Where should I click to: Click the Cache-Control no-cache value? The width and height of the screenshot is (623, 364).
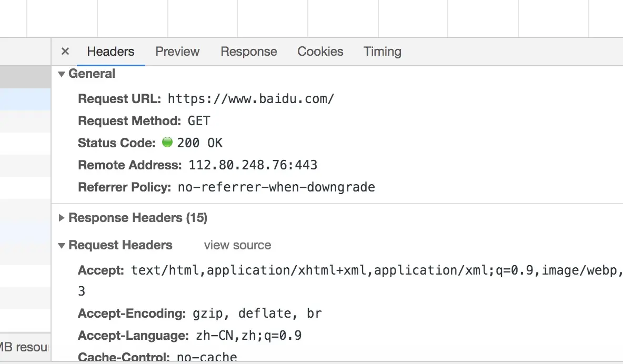207,357
